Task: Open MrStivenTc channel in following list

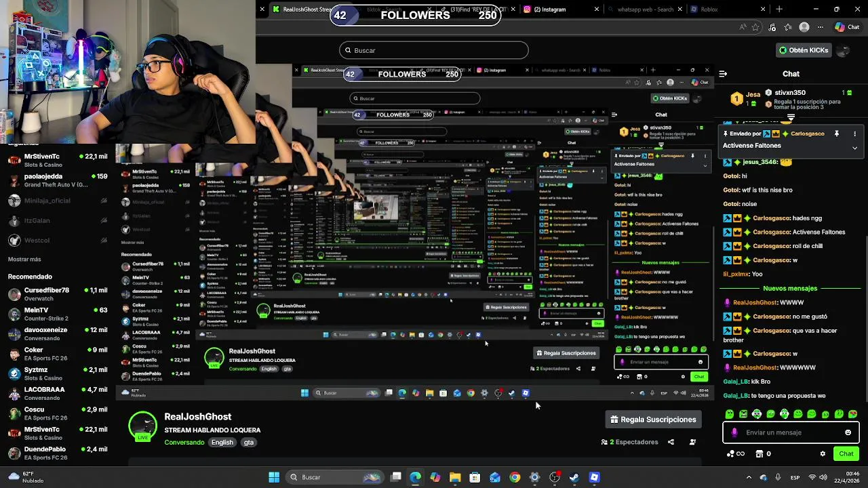Action: 58,161
